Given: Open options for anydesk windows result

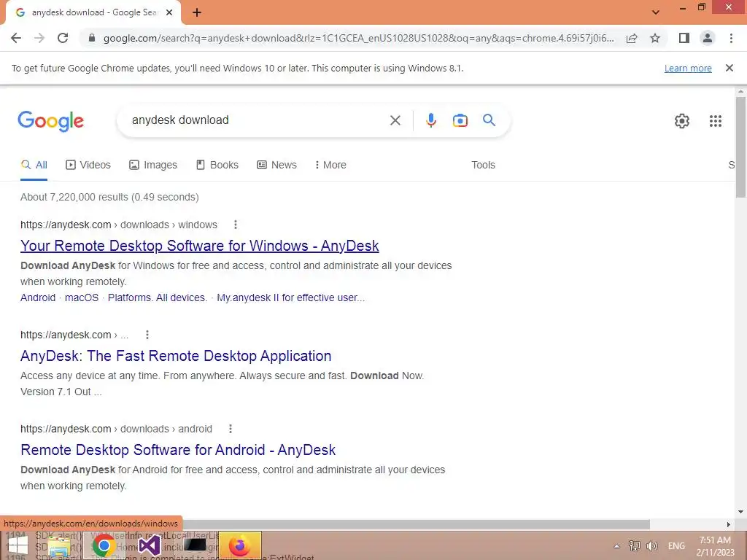Looking at the screenshot, I should coord(236,225).
